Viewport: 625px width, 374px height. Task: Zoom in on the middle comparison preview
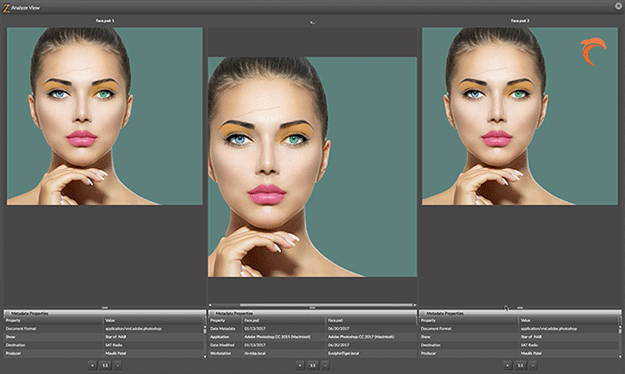click(300, 365)
